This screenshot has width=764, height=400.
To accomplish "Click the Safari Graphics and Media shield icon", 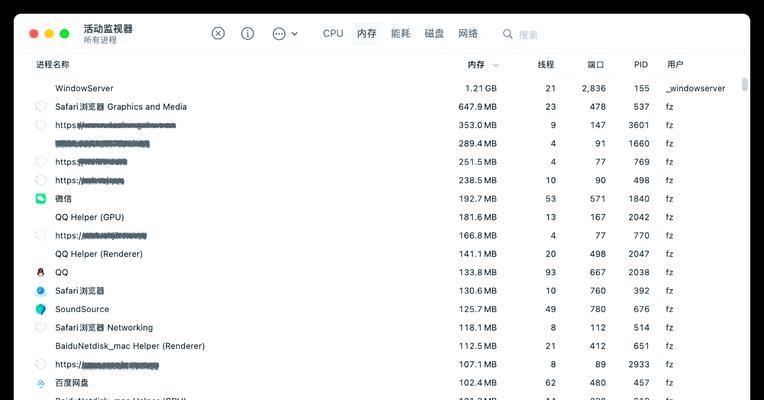I will tap(41, 107).
